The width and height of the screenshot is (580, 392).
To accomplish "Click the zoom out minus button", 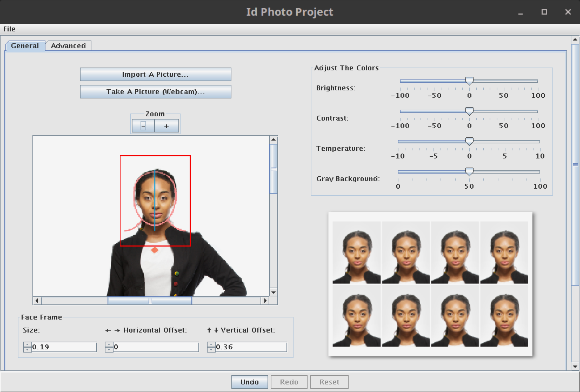I will pyautogui.click(x=143, y=126).
